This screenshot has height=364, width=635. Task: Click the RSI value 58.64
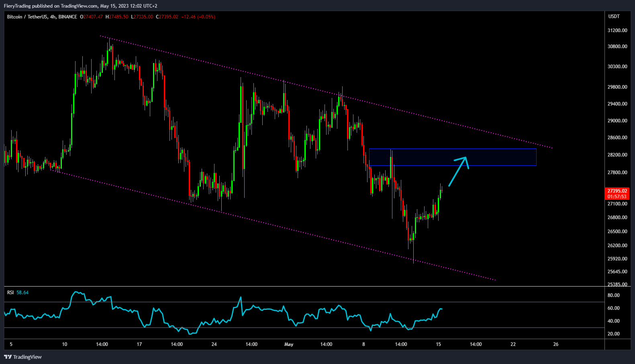[22, 293]
